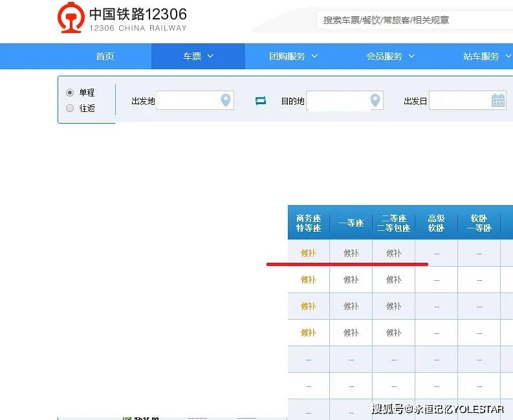Click the 一等座 column header
The height and width of the screenshot is (420, 513).
(351, 223)
